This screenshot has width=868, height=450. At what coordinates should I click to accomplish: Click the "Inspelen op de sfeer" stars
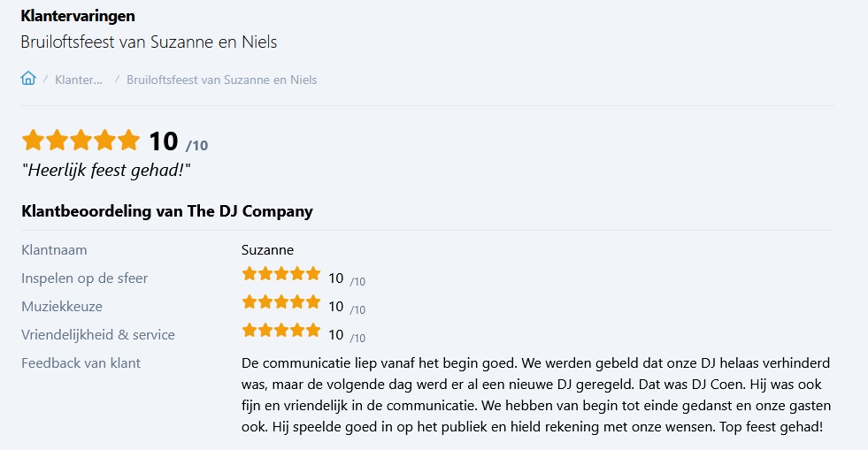[x=280, y=274]
